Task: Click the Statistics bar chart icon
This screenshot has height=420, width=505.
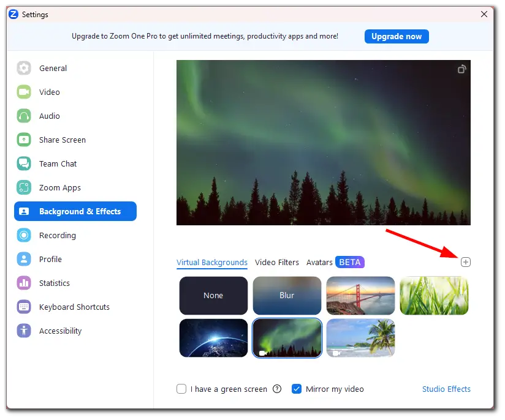Action: (24, 283)
